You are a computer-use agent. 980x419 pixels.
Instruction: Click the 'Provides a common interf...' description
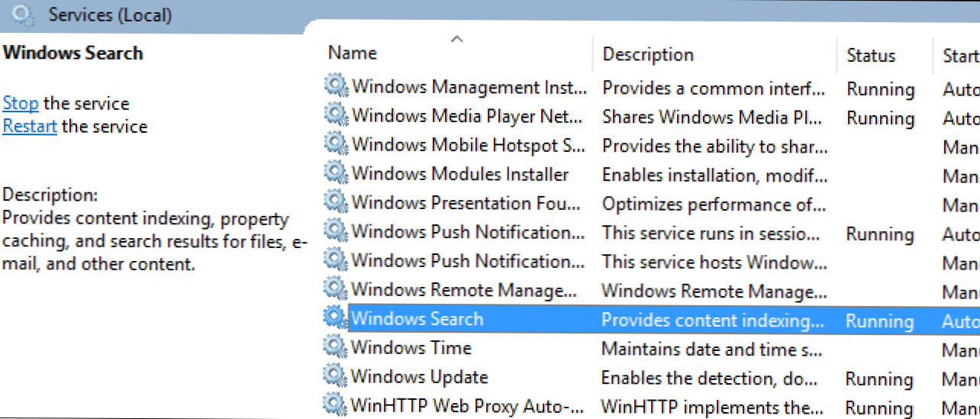click(714, 88)
